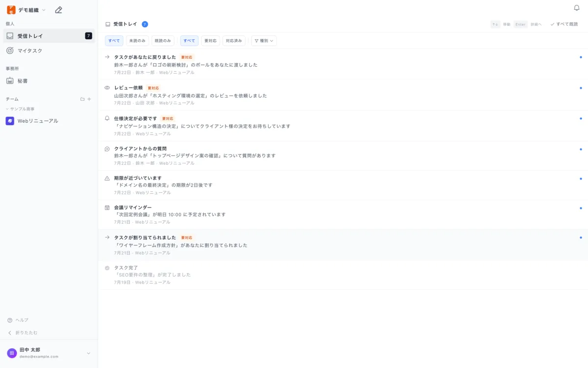Image resolution: width=588 pixels, height=368 pixels.
Task: Click demo@example.com email text
Action: click(39, 357)
